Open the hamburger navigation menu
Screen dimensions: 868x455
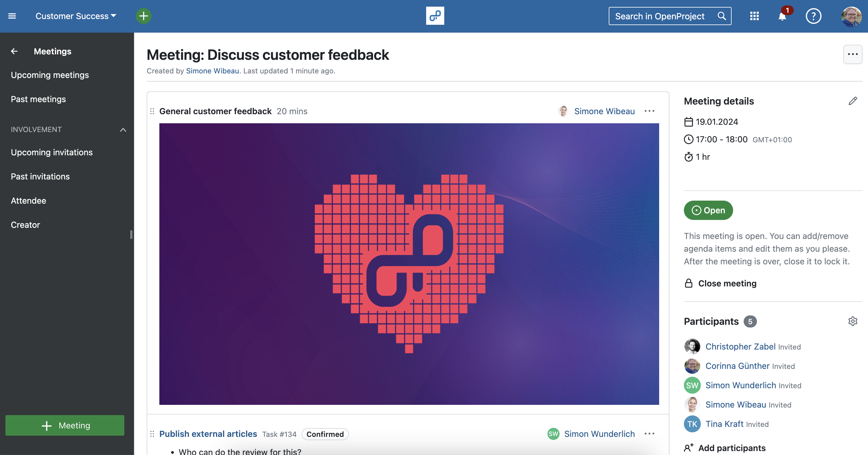[x=12, y=16]
